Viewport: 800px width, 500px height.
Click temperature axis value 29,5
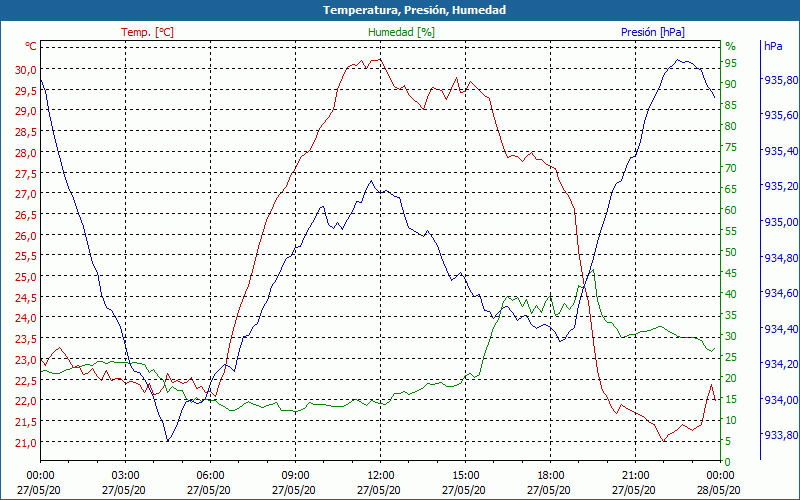25,91
